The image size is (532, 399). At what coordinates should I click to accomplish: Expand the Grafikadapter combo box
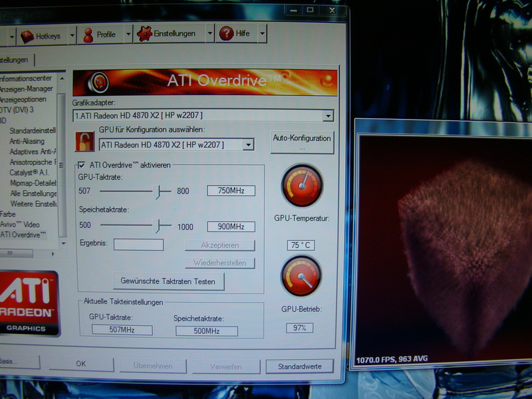[x=328, y=116]
